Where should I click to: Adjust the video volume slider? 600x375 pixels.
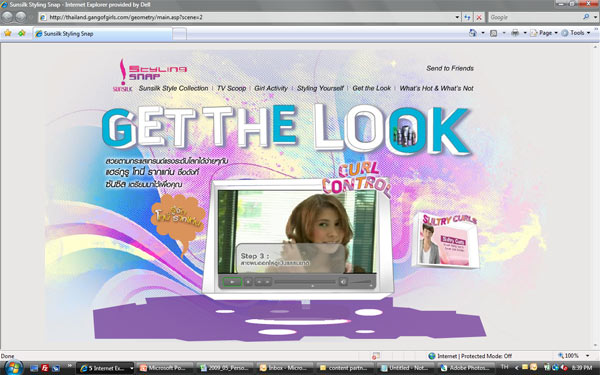coord(361,283)
